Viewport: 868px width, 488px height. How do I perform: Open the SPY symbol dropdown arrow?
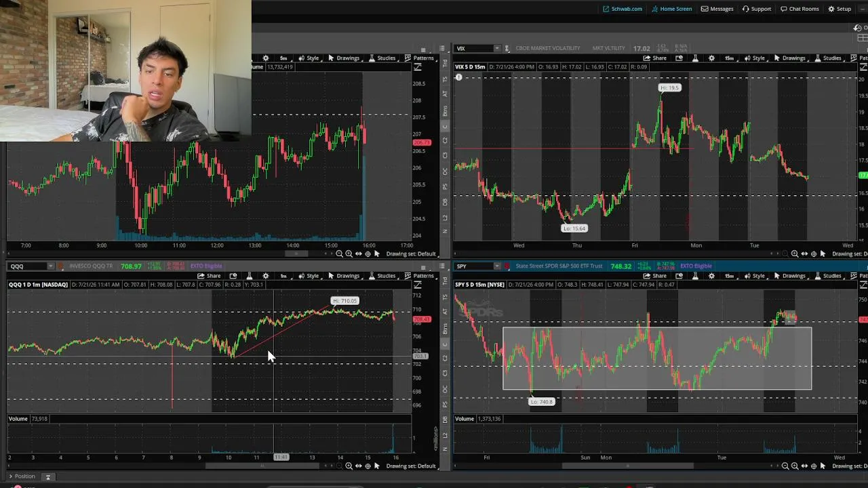click(496, 266)
